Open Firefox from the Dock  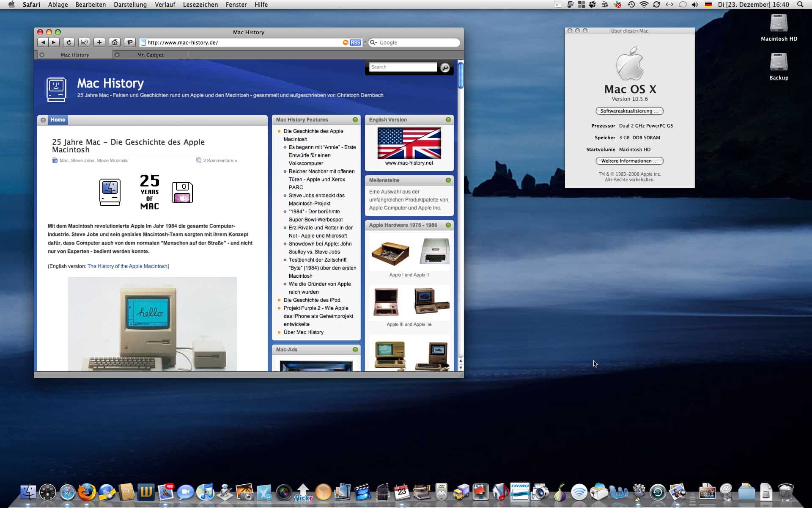tap(87, 492)
